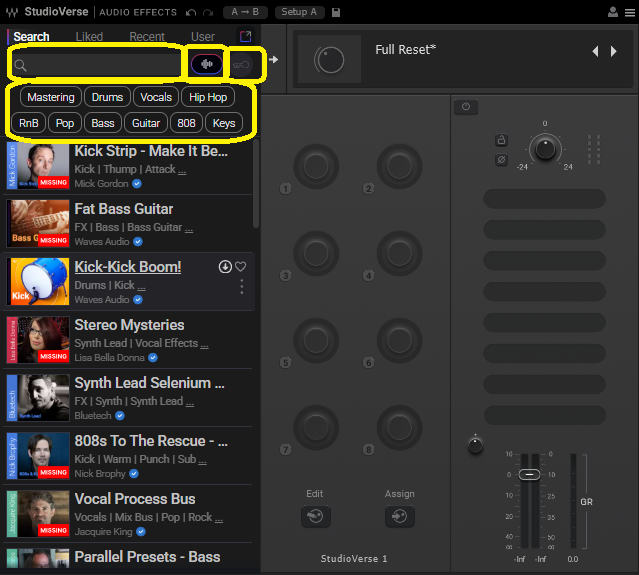Undo the last change
This screenshot has width=639, height=575.
(191, 13)
